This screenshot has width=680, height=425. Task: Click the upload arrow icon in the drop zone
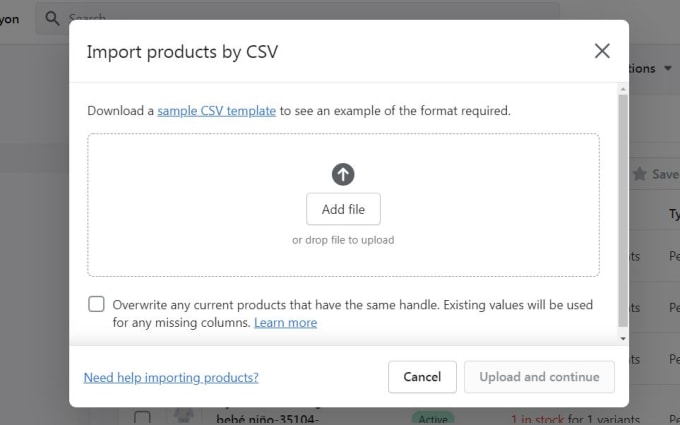[343, 174]
